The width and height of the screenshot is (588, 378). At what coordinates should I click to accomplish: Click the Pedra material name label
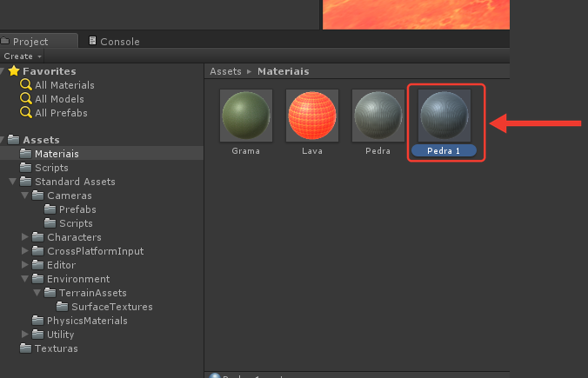coord(378,151)
